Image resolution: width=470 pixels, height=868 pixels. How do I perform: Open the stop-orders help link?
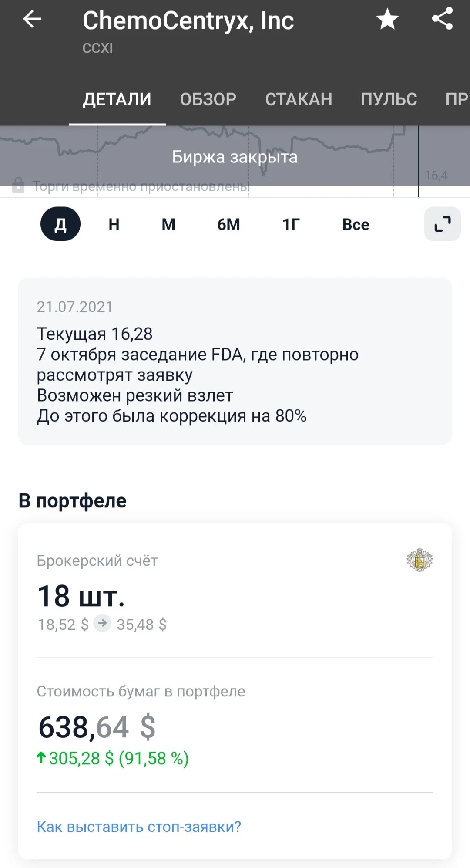pos(139,826)
